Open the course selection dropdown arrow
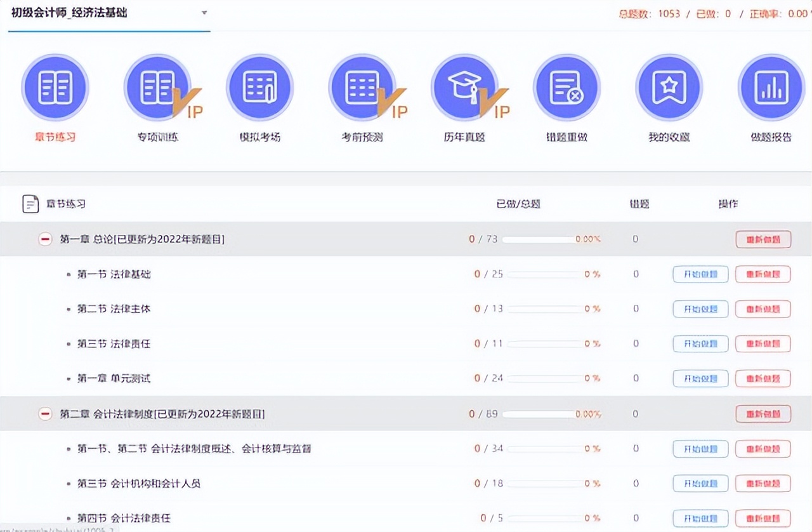This screenshot has width=812, height=532. (204, 13)
